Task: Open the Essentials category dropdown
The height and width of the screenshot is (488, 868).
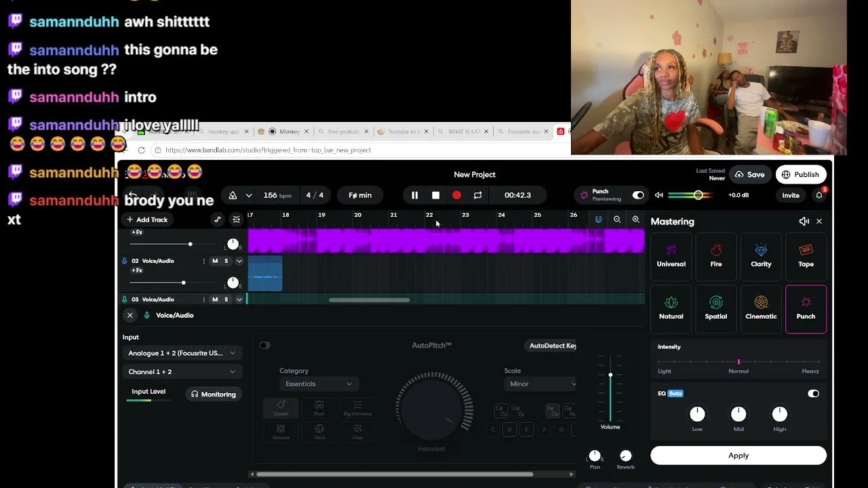Action: (319, 384)
